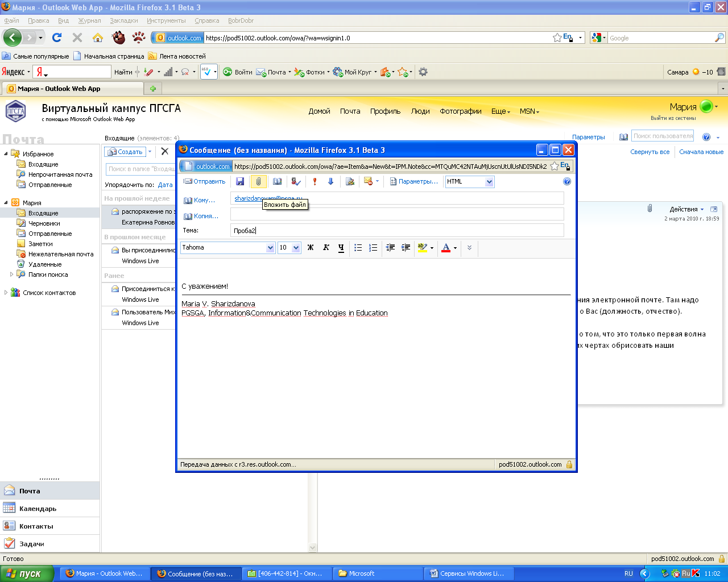The width and height of the screenshot is (728, 582).
Task: Click the Тема subject field
Action: coord(397,230)
